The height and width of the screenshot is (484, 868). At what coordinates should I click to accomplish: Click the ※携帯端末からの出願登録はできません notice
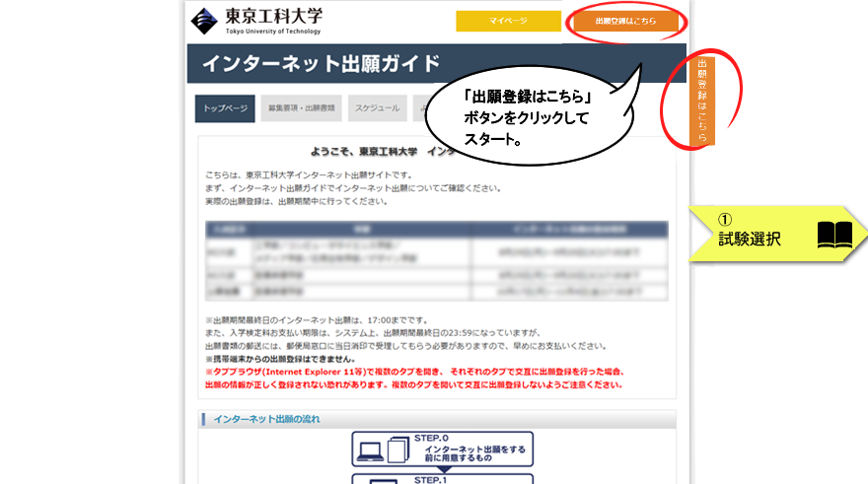(280, 359)
